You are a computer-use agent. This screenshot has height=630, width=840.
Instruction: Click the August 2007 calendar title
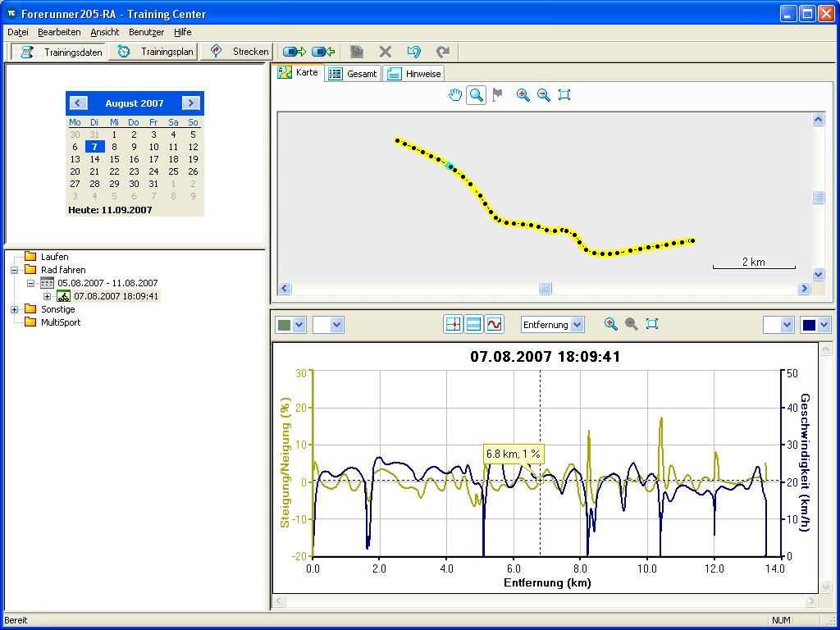[x=135, y=103]
